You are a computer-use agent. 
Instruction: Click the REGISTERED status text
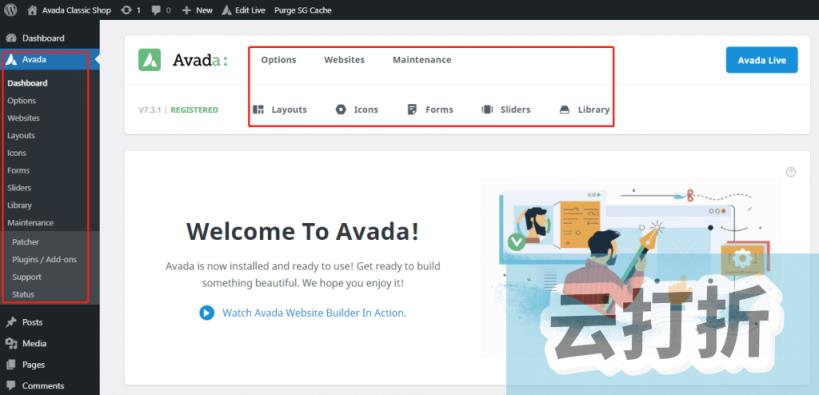[194, 110]
